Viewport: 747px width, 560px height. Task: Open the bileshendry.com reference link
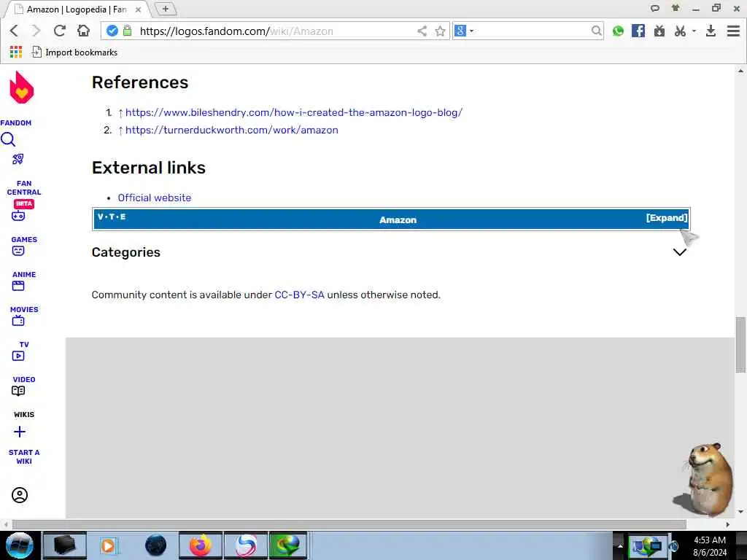[x=294, y=112]
